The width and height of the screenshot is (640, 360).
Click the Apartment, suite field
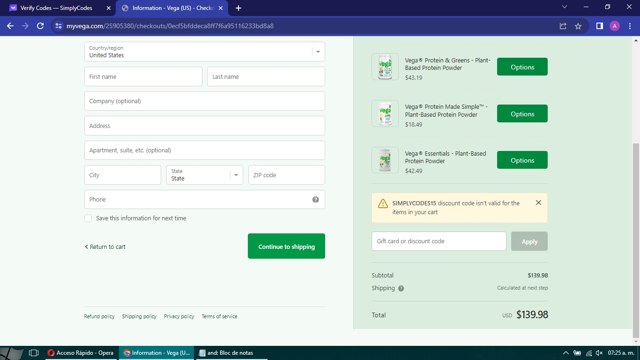tap(204, 150)
